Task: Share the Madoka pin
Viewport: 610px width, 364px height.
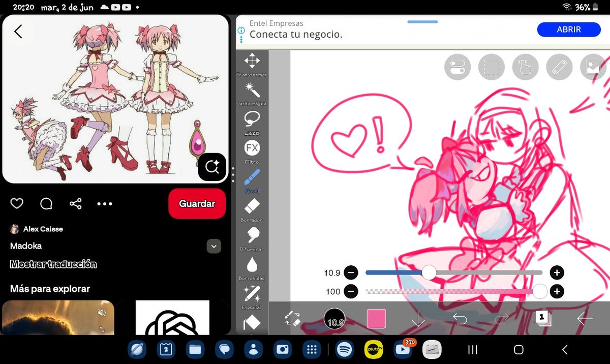Action: (75, 204)
